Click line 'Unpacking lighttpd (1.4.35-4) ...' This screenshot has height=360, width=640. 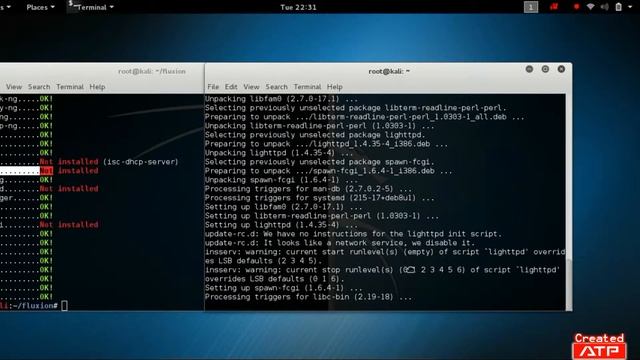(x=279, y=153)
